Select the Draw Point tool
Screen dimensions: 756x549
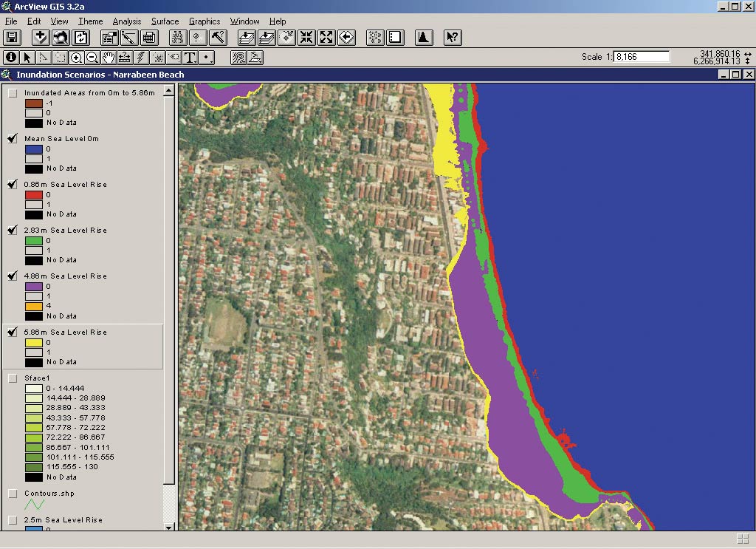tap(207, 58)
